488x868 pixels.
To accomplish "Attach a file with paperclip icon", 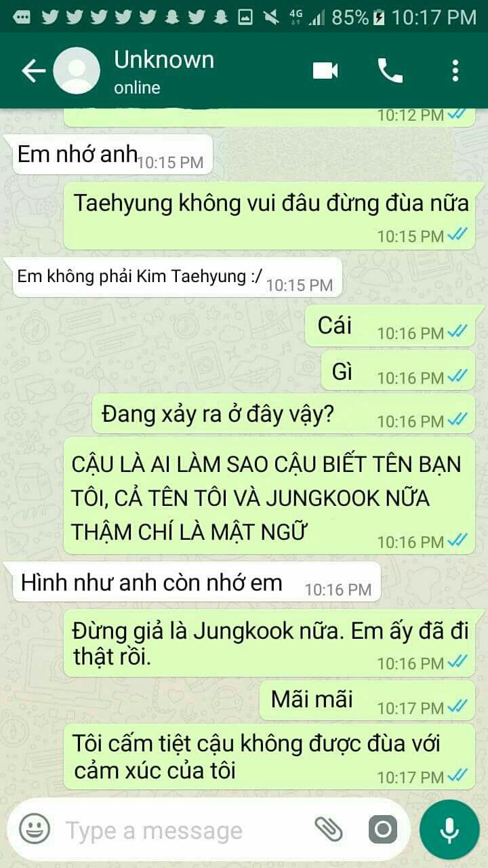I will point(329,829).
